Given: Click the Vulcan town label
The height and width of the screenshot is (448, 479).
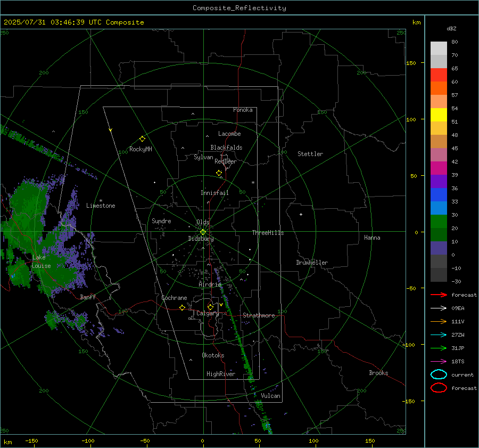Looking at the screenshot, I should (x=270, y=396).
